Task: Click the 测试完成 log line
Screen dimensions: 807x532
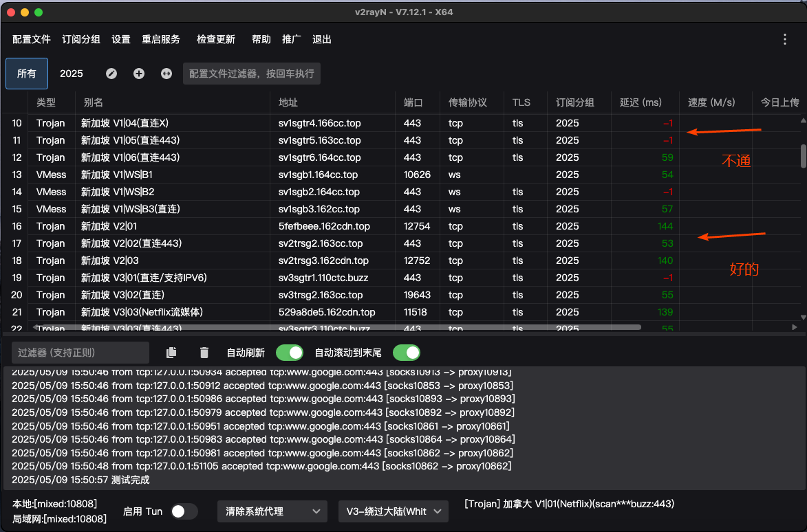Action: [x=80, y=480]
